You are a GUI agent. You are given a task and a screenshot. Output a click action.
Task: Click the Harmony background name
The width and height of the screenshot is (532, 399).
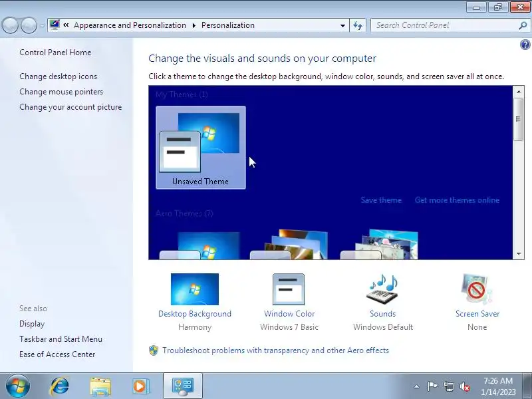click(195, 327)
